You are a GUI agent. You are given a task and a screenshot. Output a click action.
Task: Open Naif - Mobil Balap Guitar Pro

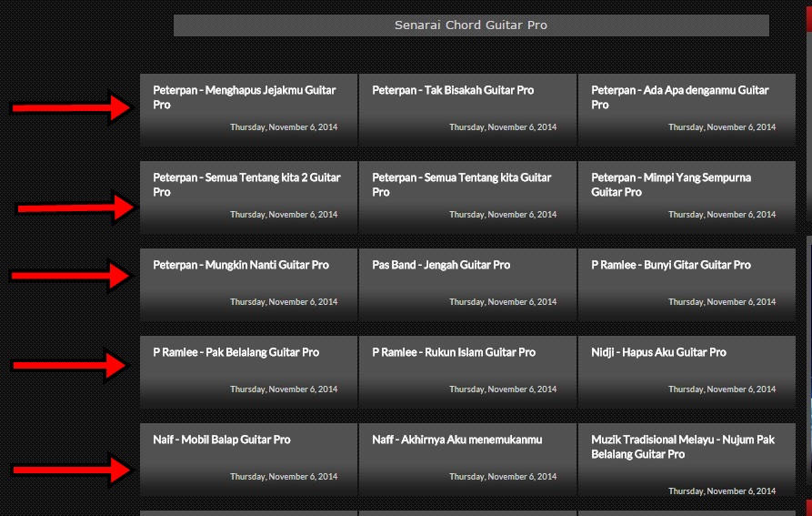[222, 440]
